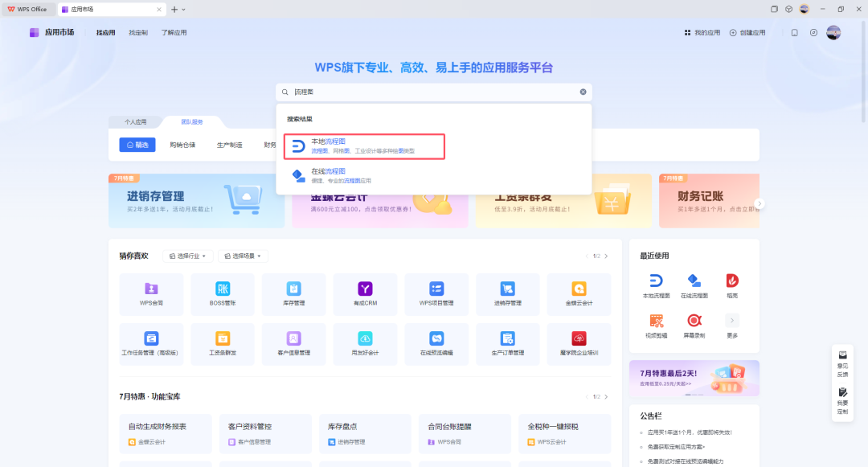This screenshot has width=868, height=467.
Task: Open the 金蝶云会计 tile in 猜你喜欢
Action: [579, 294]
